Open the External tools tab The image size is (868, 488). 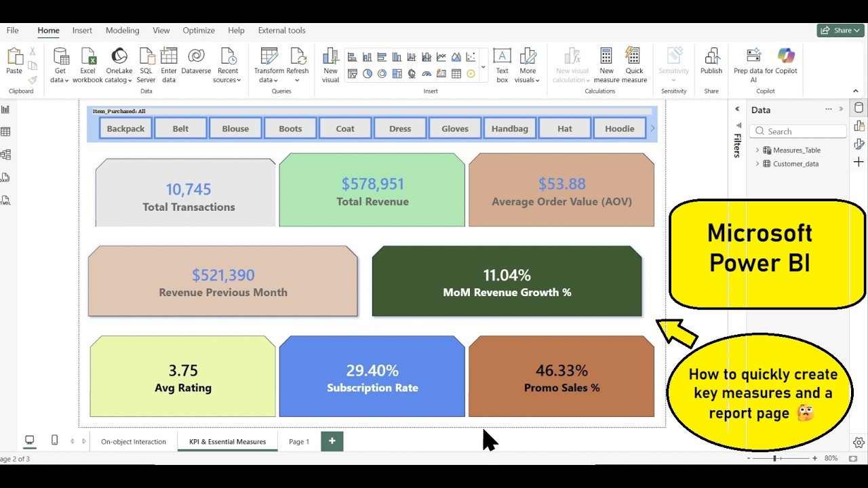point(281,30)
